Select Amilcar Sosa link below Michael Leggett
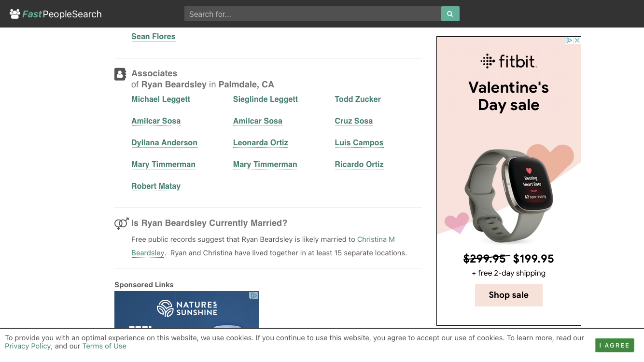This screenshot has width=644, height=362. [x=156, y=121]
